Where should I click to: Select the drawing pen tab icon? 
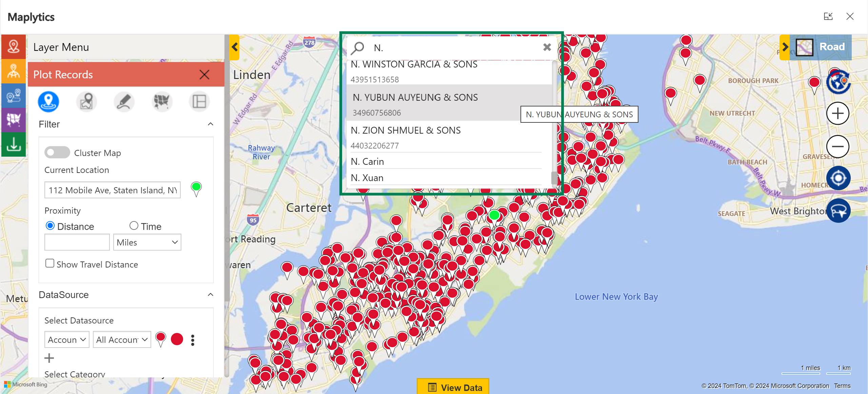tap(124, 101)
